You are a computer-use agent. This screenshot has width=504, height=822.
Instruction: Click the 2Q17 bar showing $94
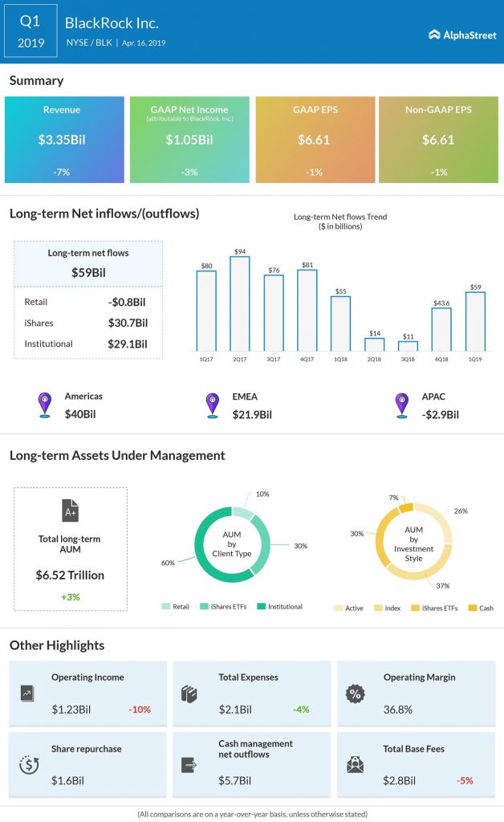[x=240, y=304]
